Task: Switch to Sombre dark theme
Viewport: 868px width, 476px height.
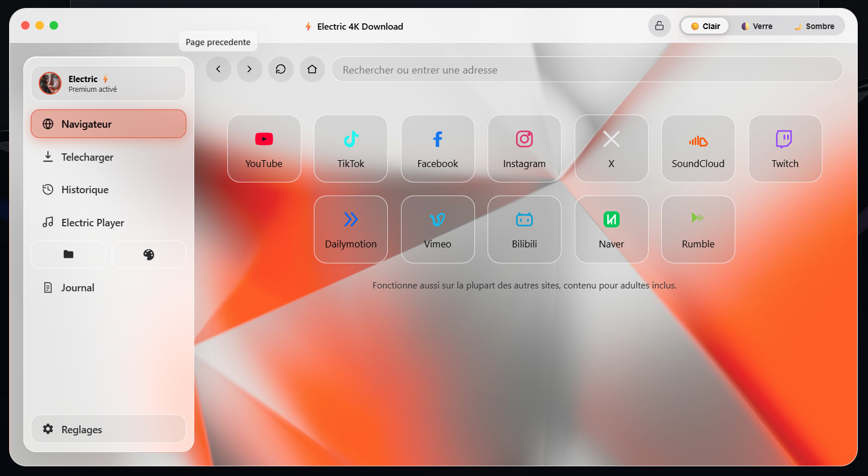Action: pyautogui.click(x=814, y=26)
